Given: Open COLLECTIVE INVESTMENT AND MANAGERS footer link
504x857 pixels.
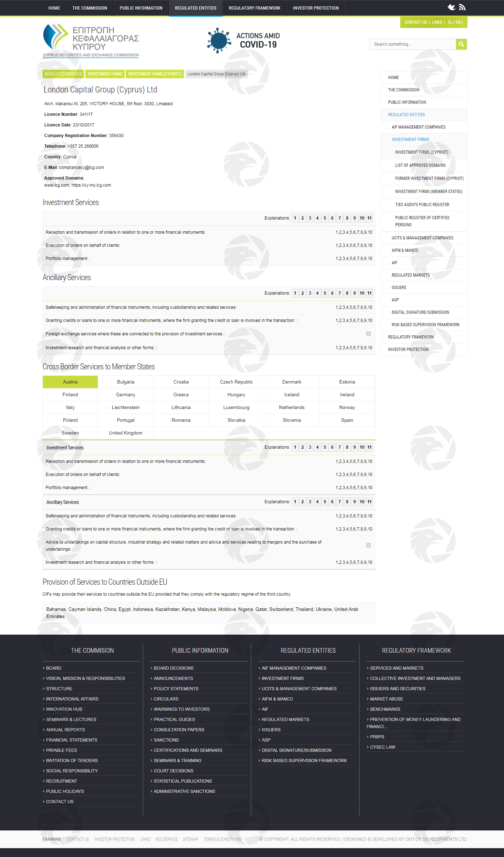Looking at the screenshot, I should click(415, 678).
